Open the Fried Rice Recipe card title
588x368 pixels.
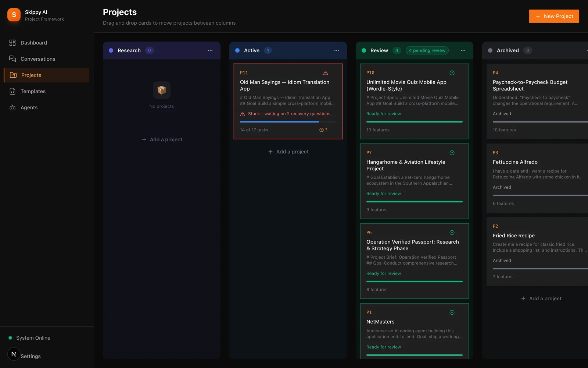click(514, 236)
